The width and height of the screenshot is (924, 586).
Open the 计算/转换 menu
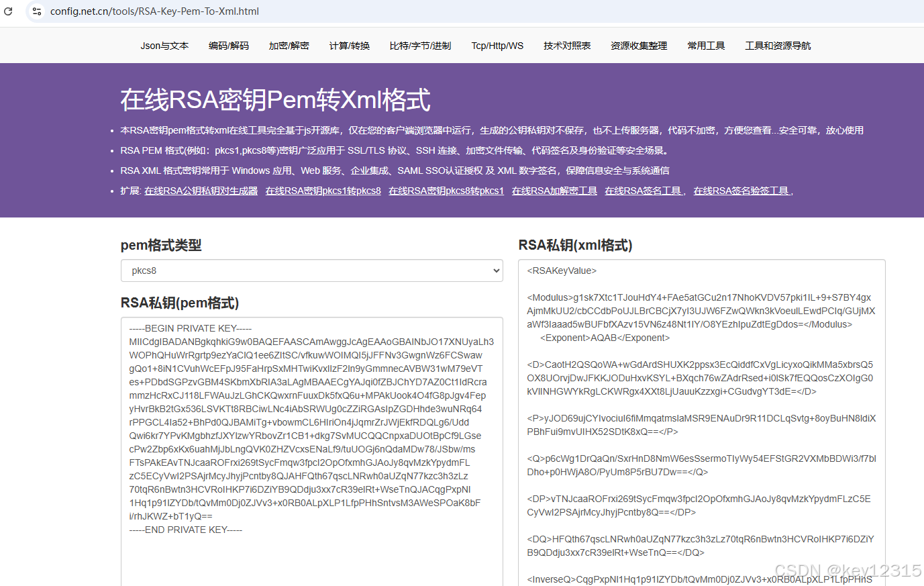tap(349, 45)
